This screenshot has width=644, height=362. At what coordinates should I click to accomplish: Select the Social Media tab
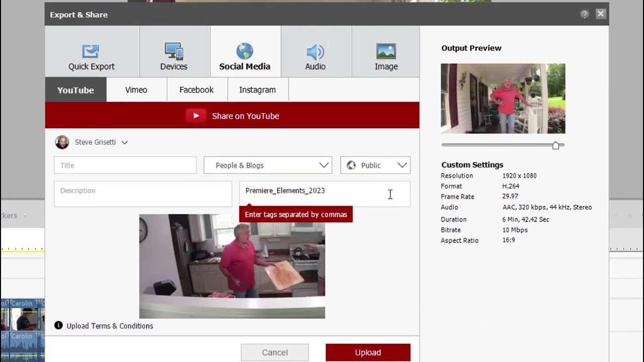(245, 51)
